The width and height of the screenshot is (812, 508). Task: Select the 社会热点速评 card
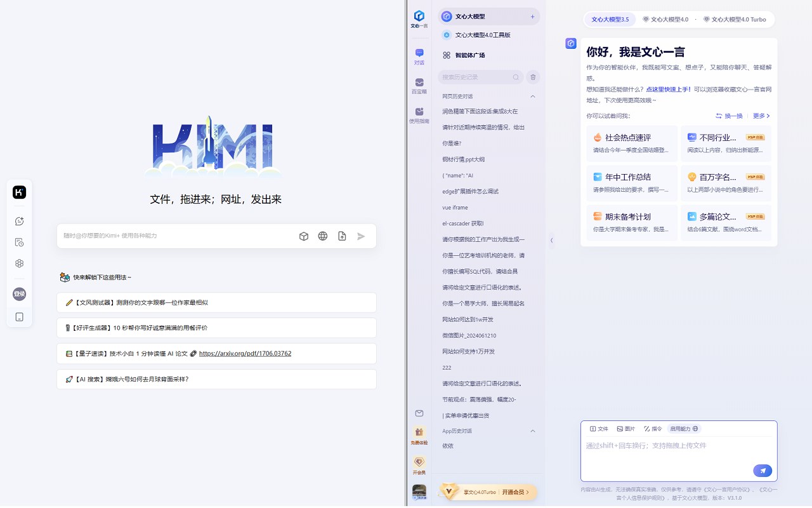click(632, 144)
